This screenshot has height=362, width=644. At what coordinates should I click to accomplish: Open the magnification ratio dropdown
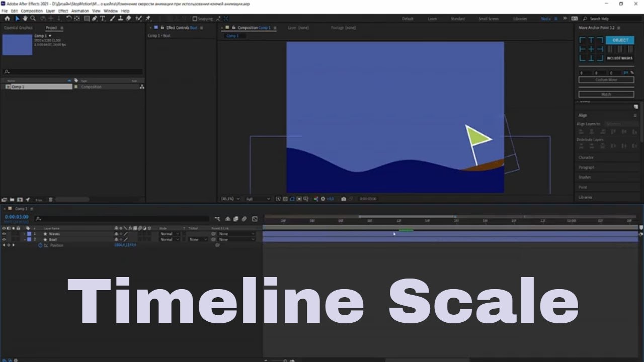(x=230, y=199)
